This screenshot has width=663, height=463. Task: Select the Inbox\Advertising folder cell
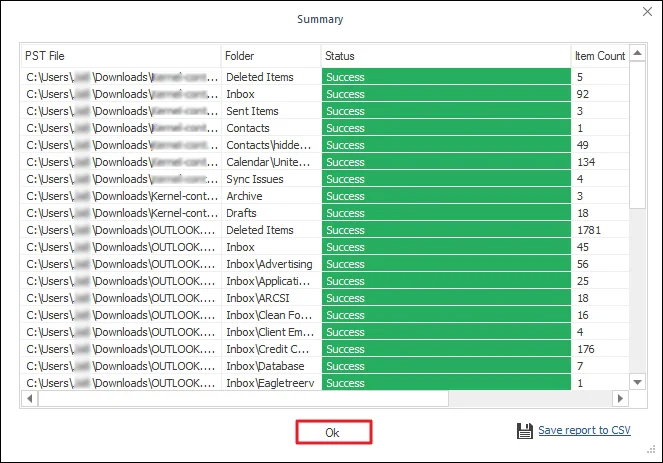pyautogui.click(x=271, y=264)
